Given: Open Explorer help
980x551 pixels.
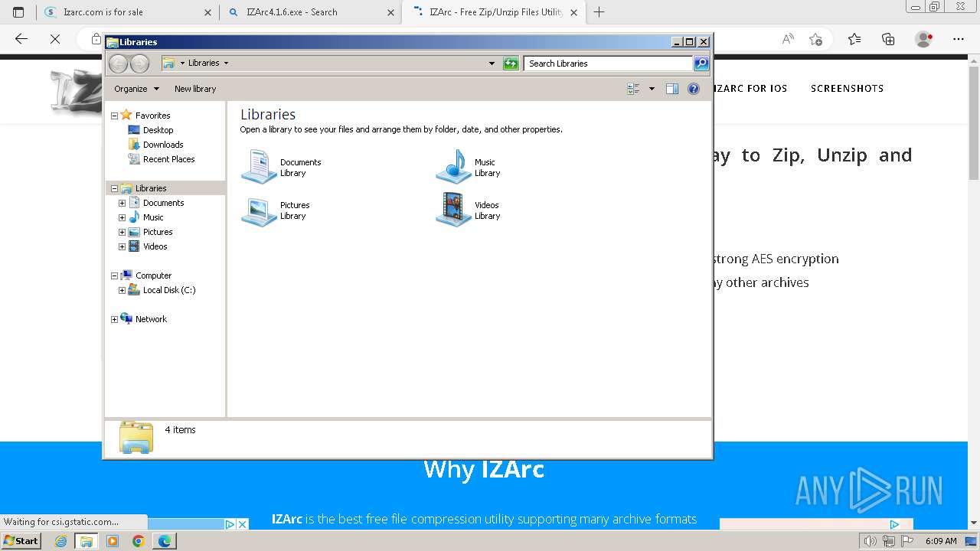Looking at the screenshot, I should (694, 89).
